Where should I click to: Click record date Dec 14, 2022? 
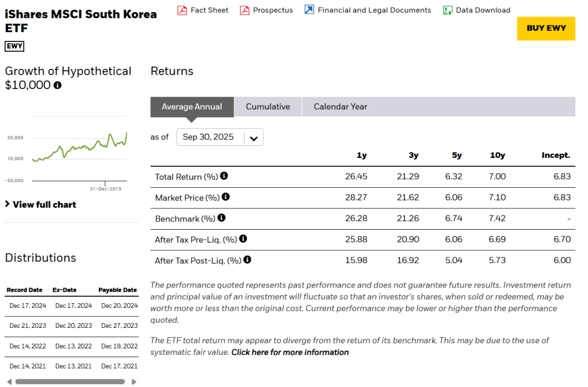click(x=28, y=346)
